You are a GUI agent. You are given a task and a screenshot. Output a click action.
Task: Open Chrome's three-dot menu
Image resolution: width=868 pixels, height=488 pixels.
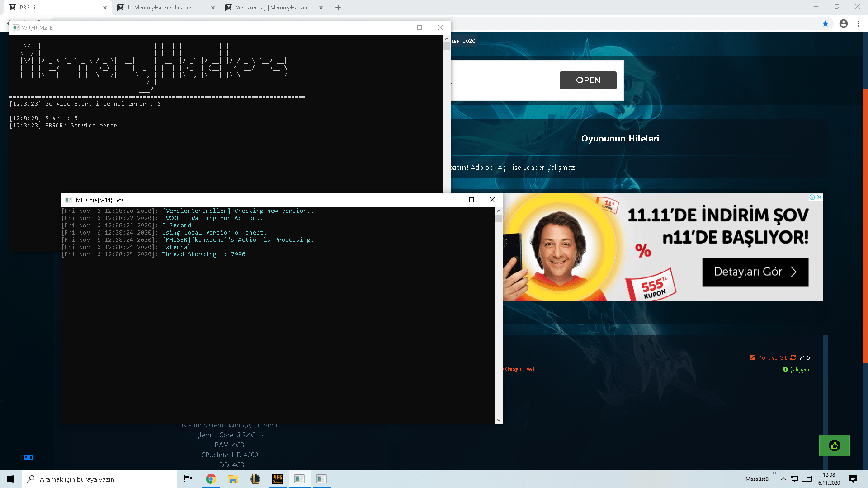(859, 23)
